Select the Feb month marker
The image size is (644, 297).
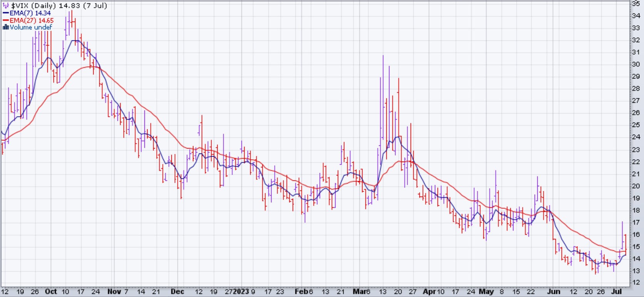(300, 292)
